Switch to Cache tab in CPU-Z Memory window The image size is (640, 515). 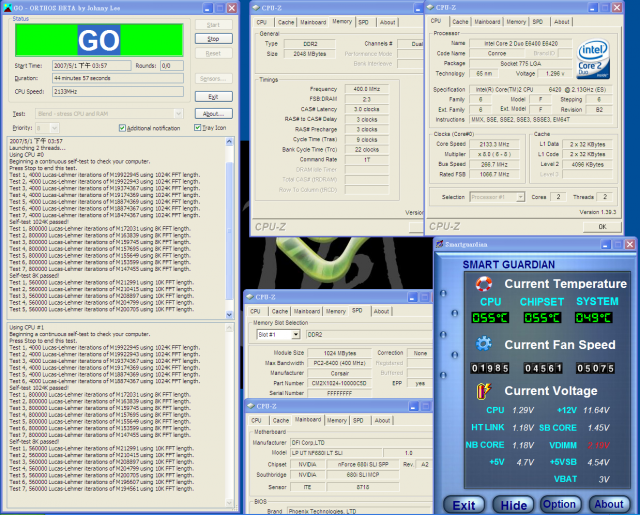286,22
